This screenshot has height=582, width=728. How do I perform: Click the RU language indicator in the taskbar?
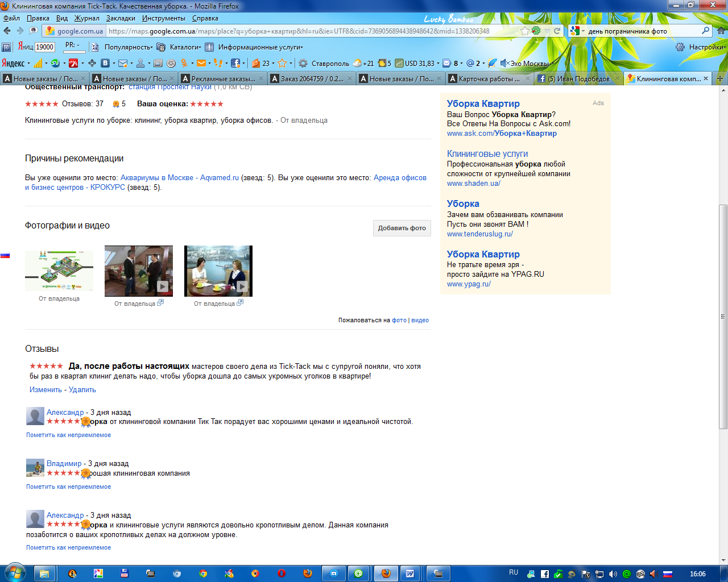tap(514, 572)
